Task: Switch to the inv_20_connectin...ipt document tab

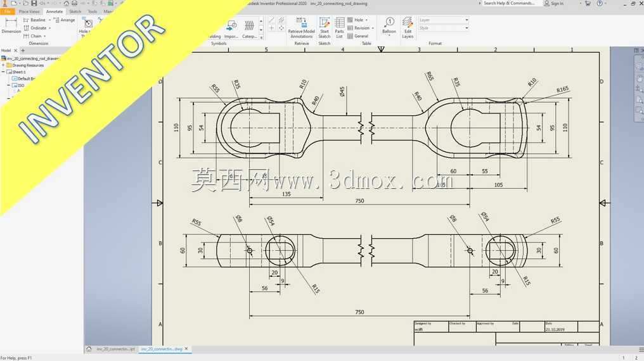Action: click(x=115, y=349)
